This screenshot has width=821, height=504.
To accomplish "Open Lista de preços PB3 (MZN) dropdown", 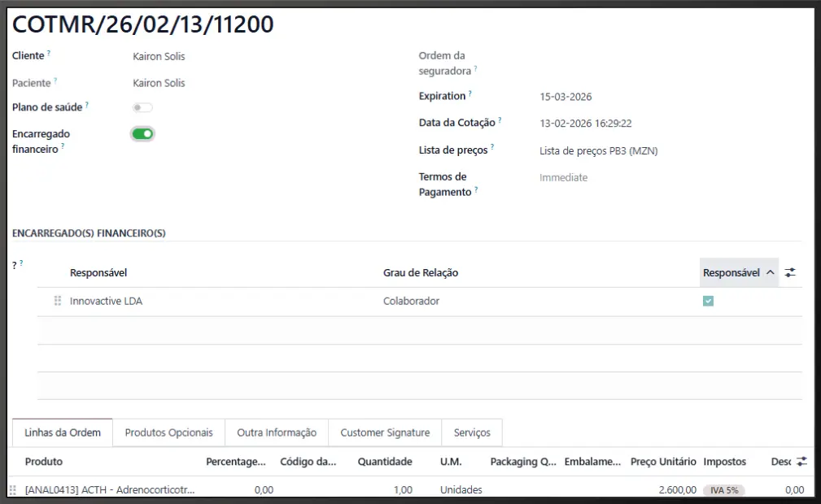I will point(598,150).
